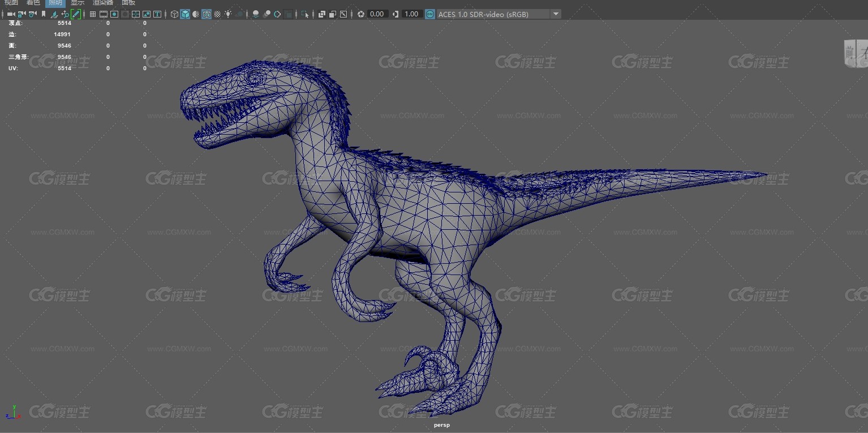The height and width of the screenshot is (433, 868).
Task: Click the 边 HUD label
Action: click(x=12, y=34)
